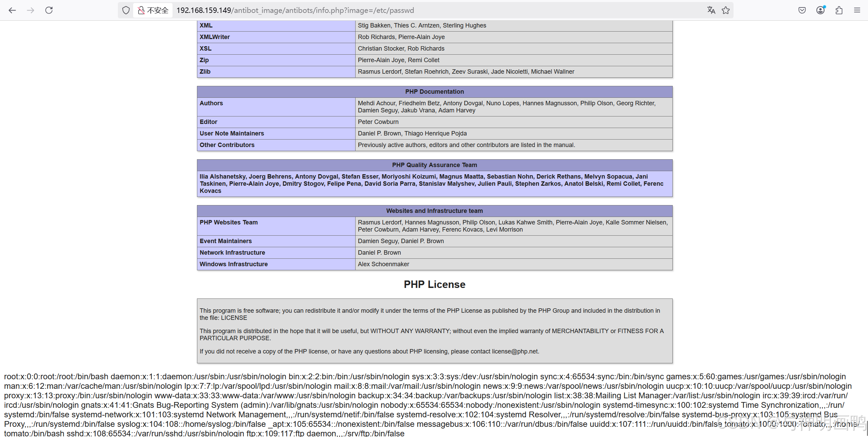Click Rob Richards, Pierre-Alain Joye cell
The image size is (868, 437).
point(514,37)
